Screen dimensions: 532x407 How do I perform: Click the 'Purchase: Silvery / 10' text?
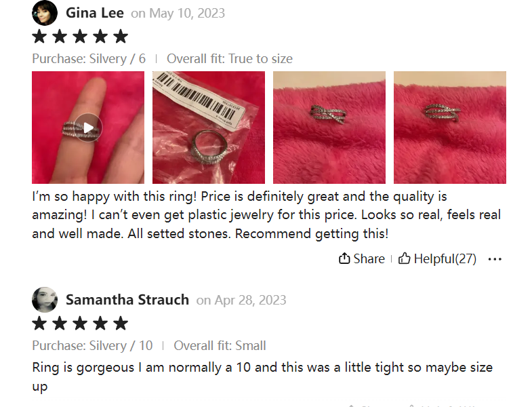(92, 346)
